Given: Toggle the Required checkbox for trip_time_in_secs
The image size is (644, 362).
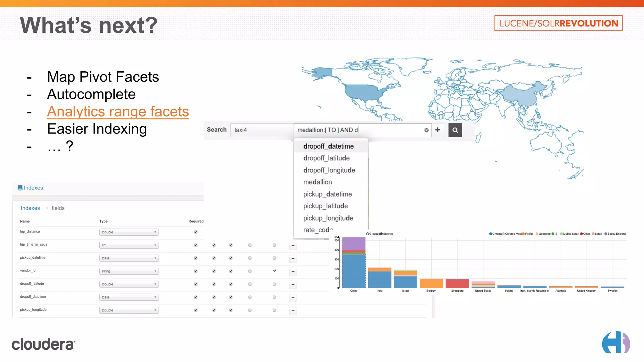Looking at the screenshot, I should tap(196, 245).
